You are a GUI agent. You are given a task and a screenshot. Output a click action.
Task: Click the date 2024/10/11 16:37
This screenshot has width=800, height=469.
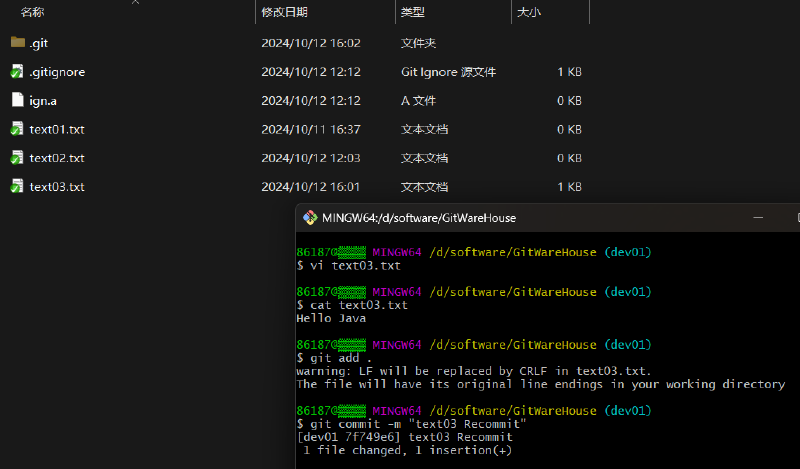coord(311,130)
